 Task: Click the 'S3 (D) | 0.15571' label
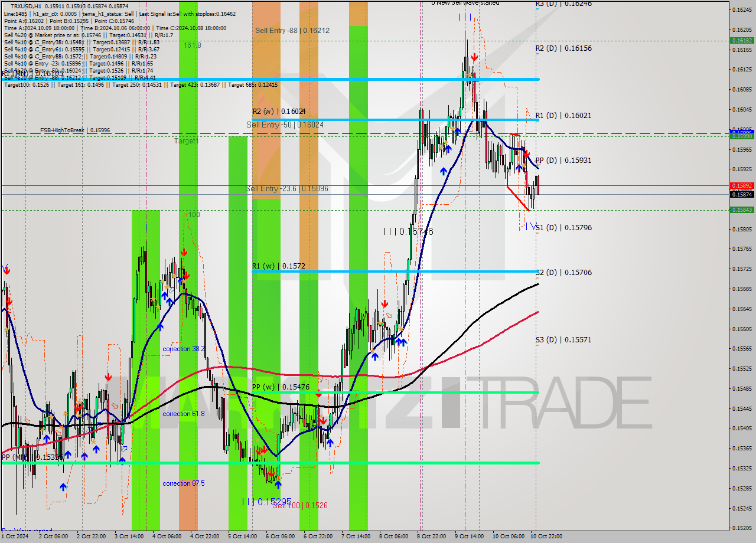(563, 339)
